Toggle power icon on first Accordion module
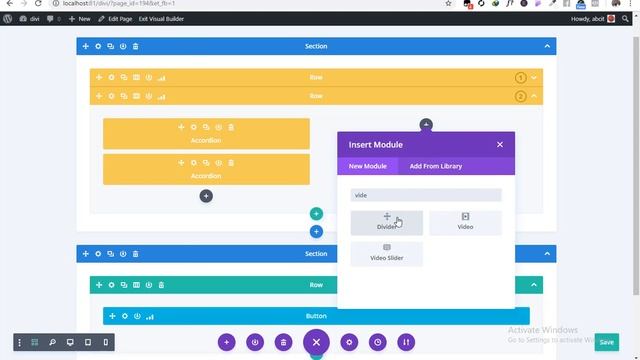Viewport: 640px width, 360px height. pyautogui.click(x=219, y=127)
